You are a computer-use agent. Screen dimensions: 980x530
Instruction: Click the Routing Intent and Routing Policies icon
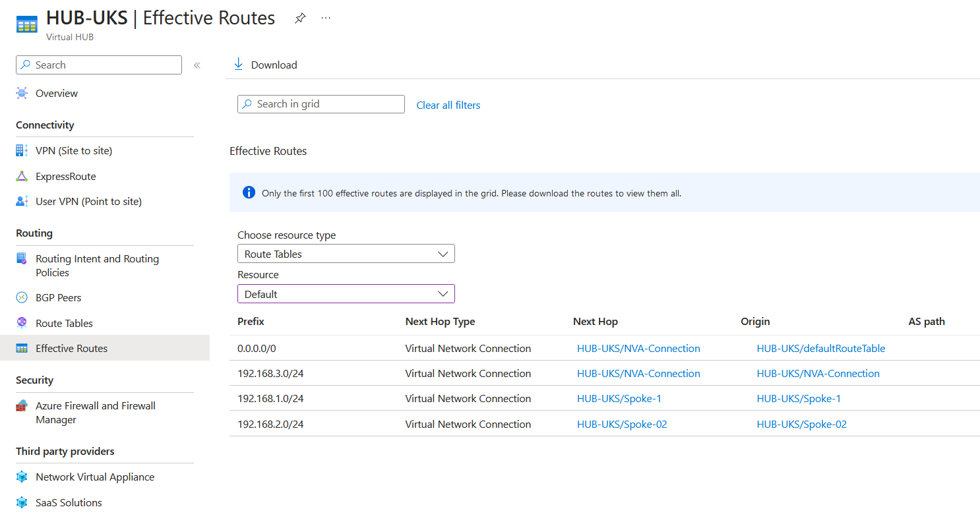22,258
